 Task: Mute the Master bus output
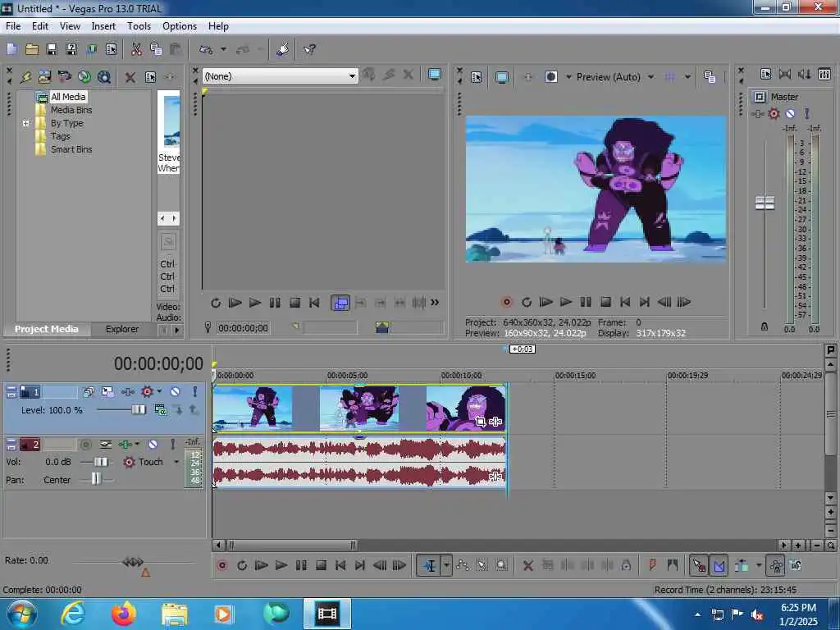pos(790,113)
